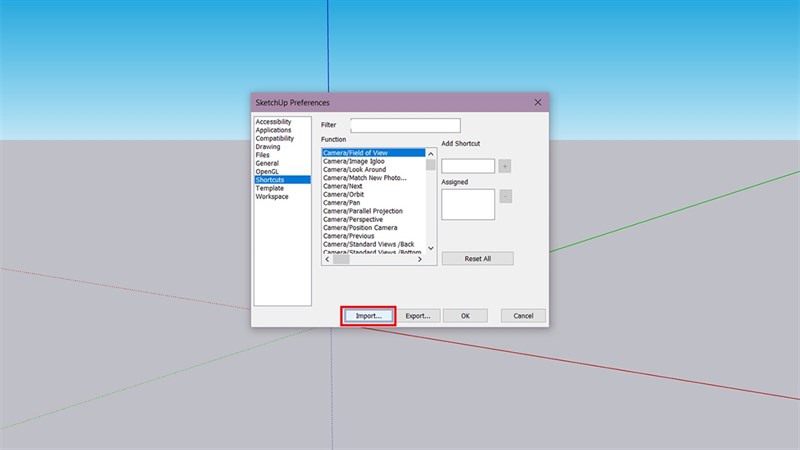Cancel the SketchUp Preferences dialog
Screen dimensions: 800x450
pos(523,316)
